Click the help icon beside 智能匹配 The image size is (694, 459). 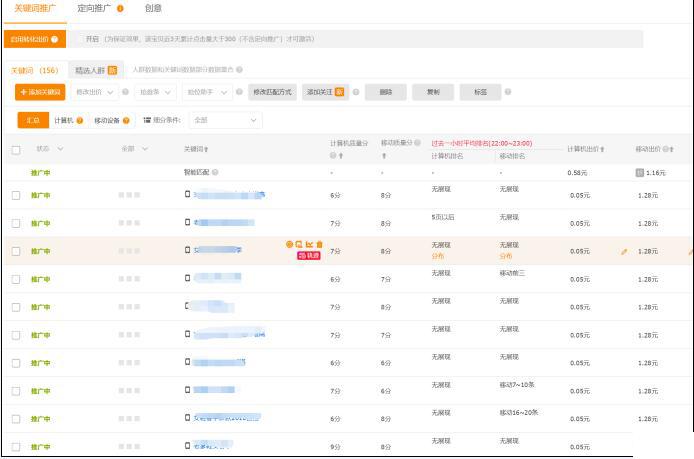[215, 172]
